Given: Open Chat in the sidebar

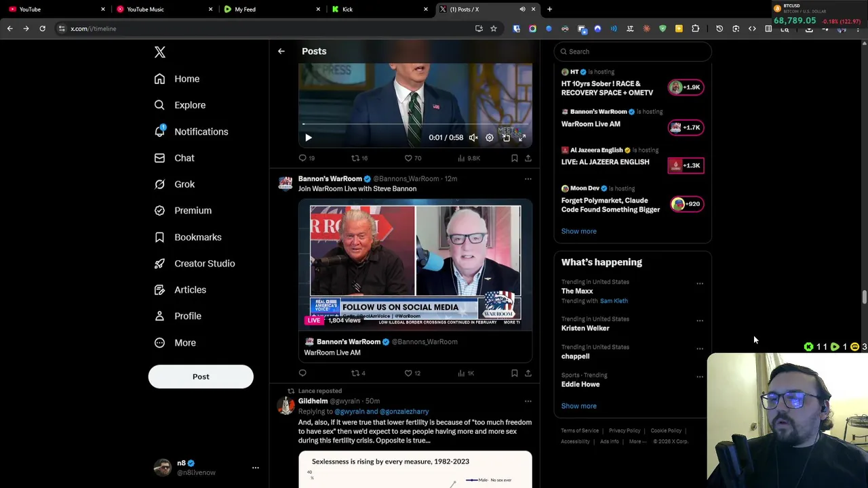Looking at the screenshot, I should click(x=174, y=158).
